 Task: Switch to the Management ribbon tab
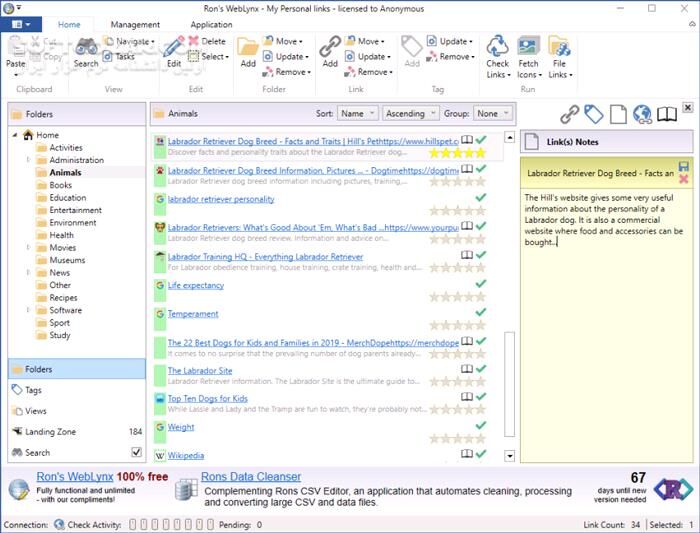135,25
